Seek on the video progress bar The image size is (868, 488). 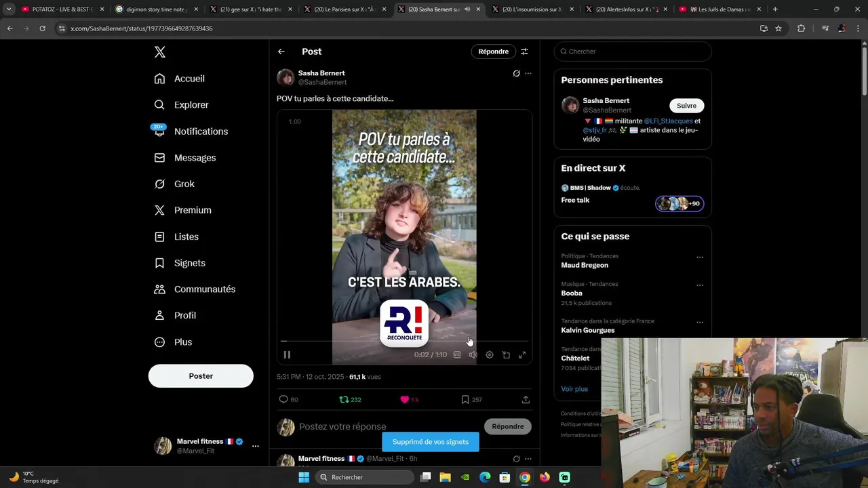pyautogui.click(x=404, y=342)
